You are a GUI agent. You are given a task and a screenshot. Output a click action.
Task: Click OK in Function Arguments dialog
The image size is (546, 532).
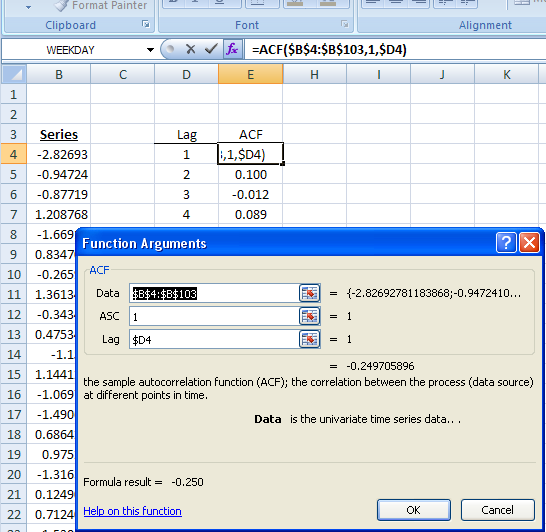pos(414,510)
